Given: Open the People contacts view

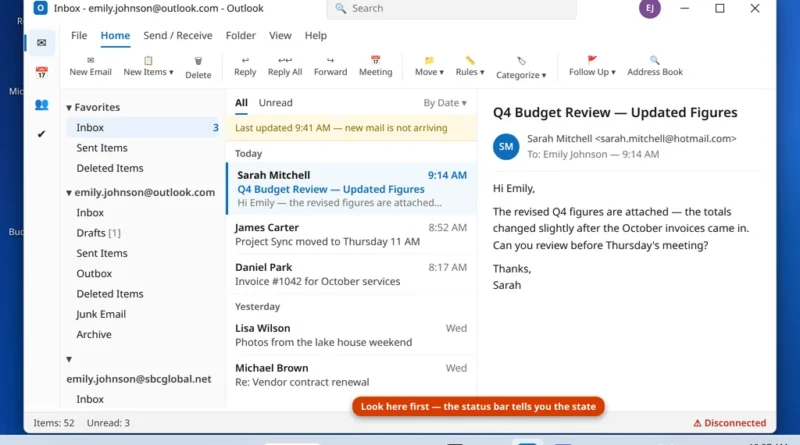Looking at the screenshot, I should tap(41, 105).
